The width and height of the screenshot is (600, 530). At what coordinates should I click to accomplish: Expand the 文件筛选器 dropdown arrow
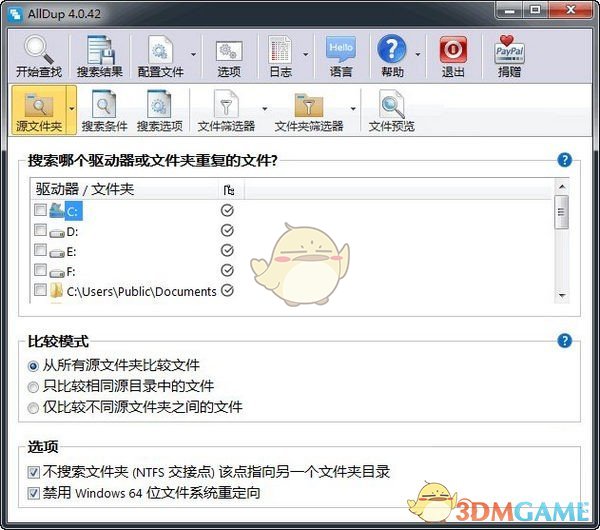pyautogui.click(x=264, y=109)
